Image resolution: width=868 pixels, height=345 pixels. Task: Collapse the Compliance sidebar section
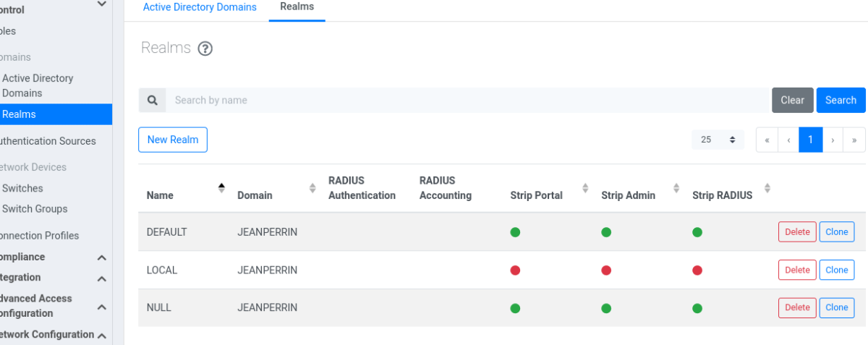pyautogui.click(x=102, y=257)
